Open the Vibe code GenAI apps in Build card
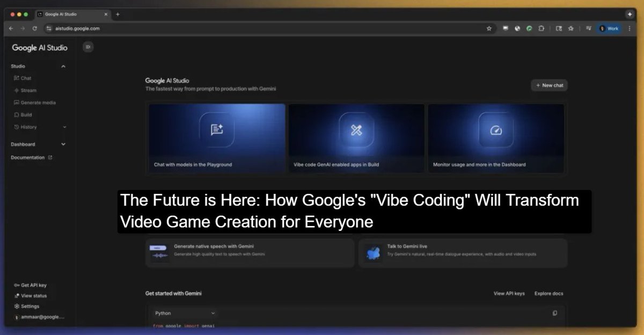Screen dimensions: 644x335 [x=356, y=138]
